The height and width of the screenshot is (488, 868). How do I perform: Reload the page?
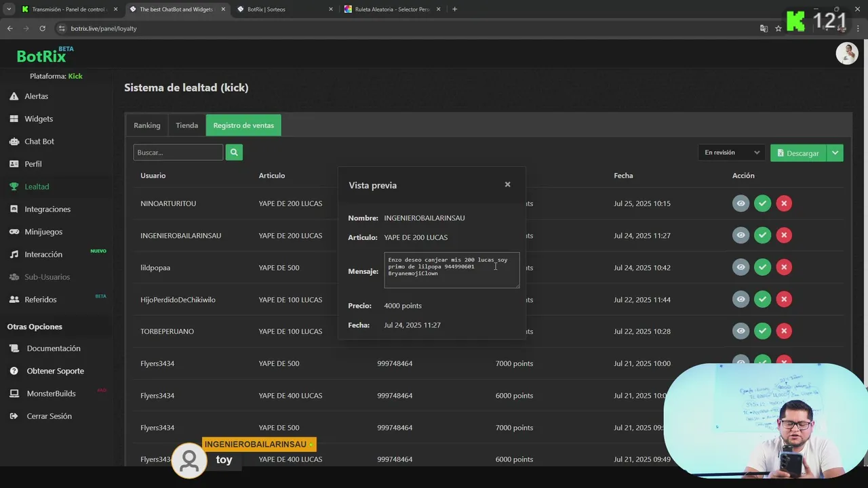(42, 28)
